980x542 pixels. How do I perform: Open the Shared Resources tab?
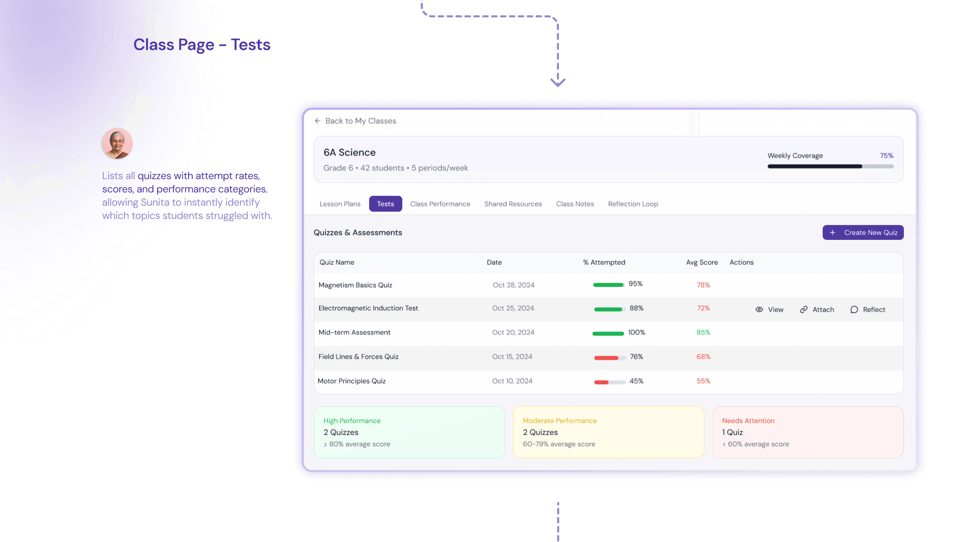click(x=513, y=204)
